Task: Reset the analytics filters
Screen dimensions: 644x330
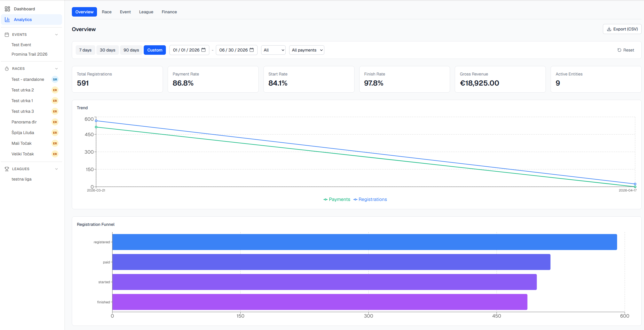Action: (626, 50)
